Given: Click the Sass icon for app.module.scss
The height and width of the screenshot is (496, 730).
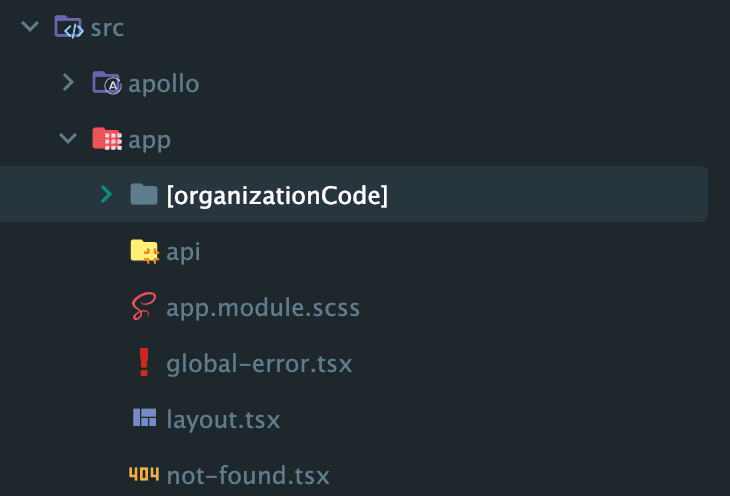Looking at the screenshot, I should pos(144,306).
